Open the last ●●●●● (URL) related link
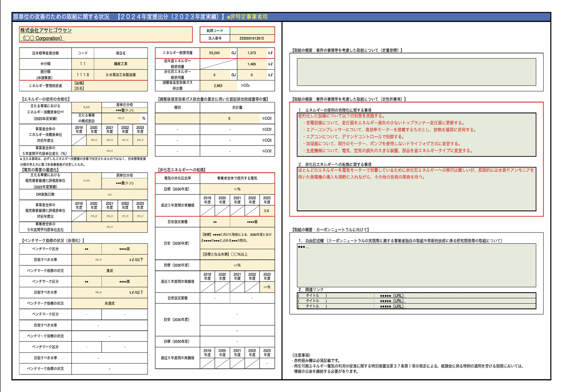 tap(392, 306)
